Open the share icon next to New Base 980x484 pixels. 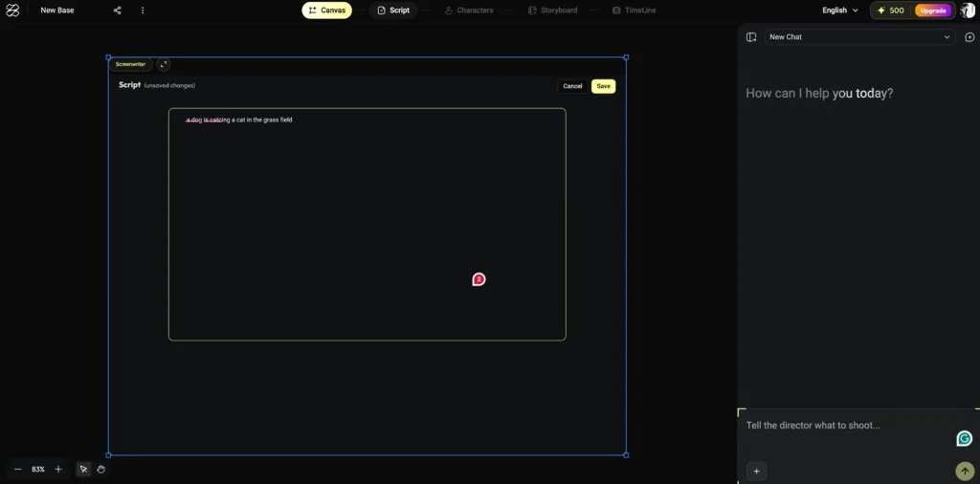click(118, 10)
